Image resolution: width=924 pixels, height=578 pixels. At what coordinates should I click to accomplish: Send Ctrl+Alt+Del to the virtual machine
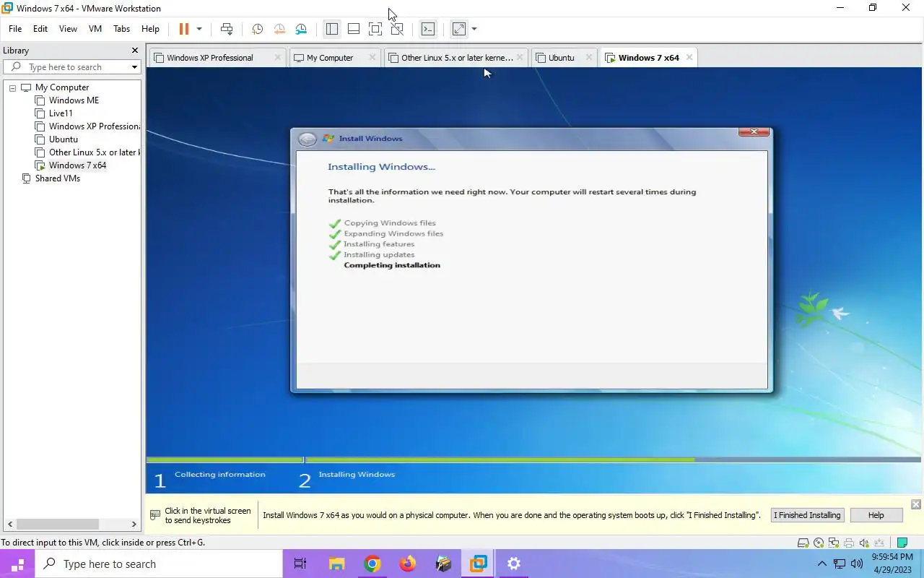[x=227, y=29]
